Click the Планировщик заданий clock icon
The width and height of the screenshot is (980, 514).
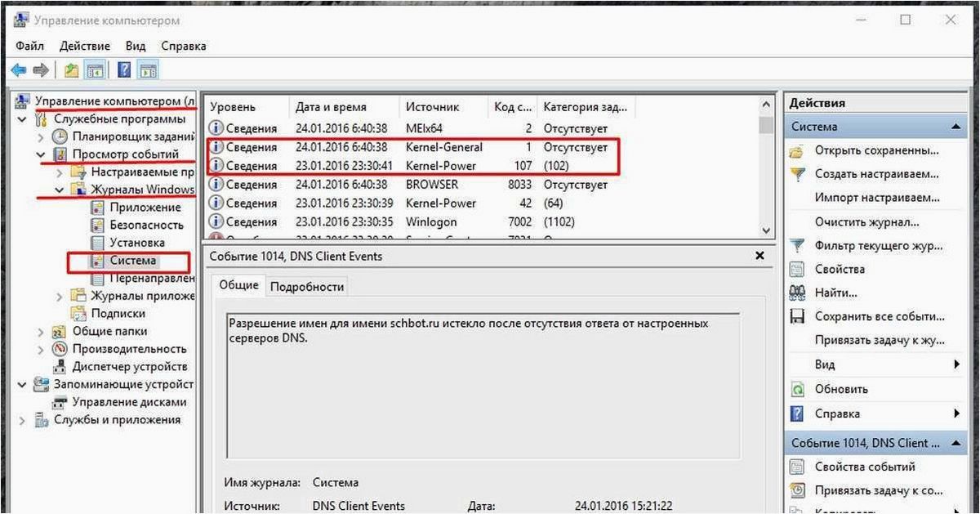coord(60,136)
